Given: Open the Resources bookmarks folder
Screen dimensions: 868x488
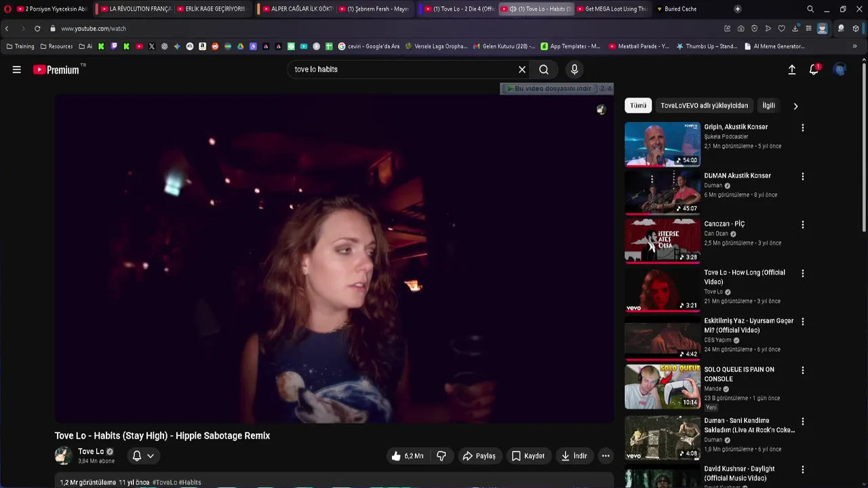Looking at the screenshot, I should (x=56, y=46).
